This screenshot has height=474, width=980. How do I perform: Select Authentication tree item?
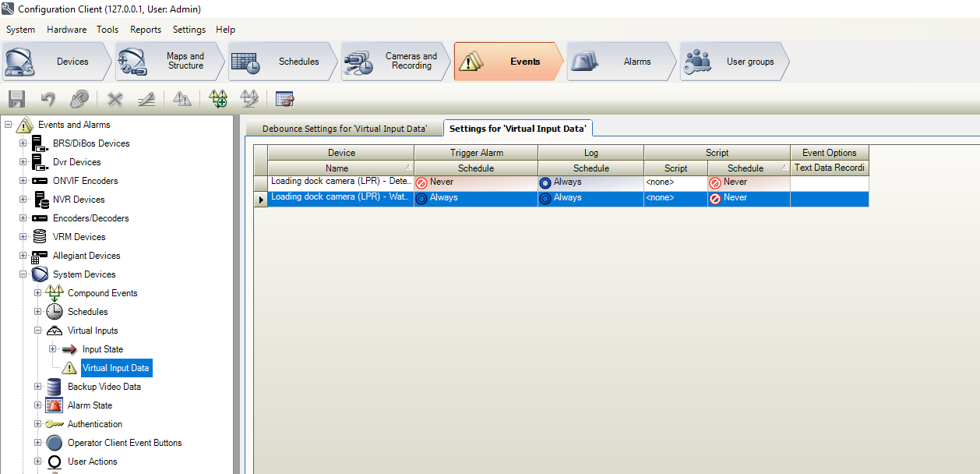coord(95,424)
